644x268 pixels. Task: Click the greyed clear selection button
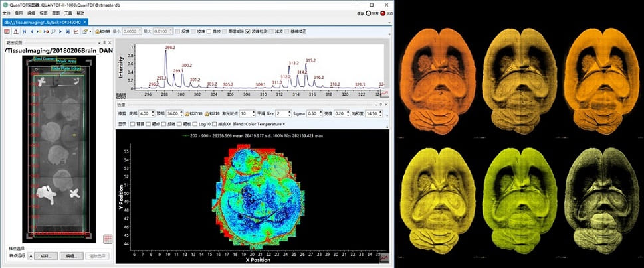[x=97, y=256]
